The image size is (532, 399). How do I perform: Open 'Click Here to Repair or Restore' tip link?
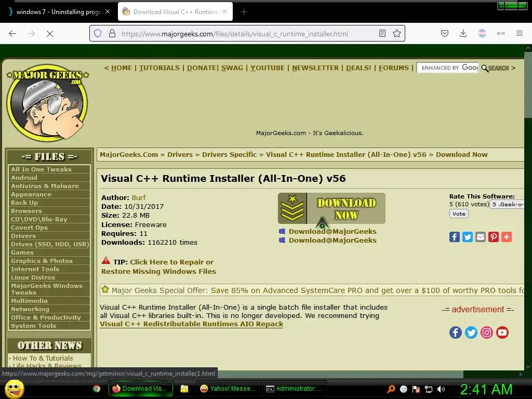(x=158, y=267)
